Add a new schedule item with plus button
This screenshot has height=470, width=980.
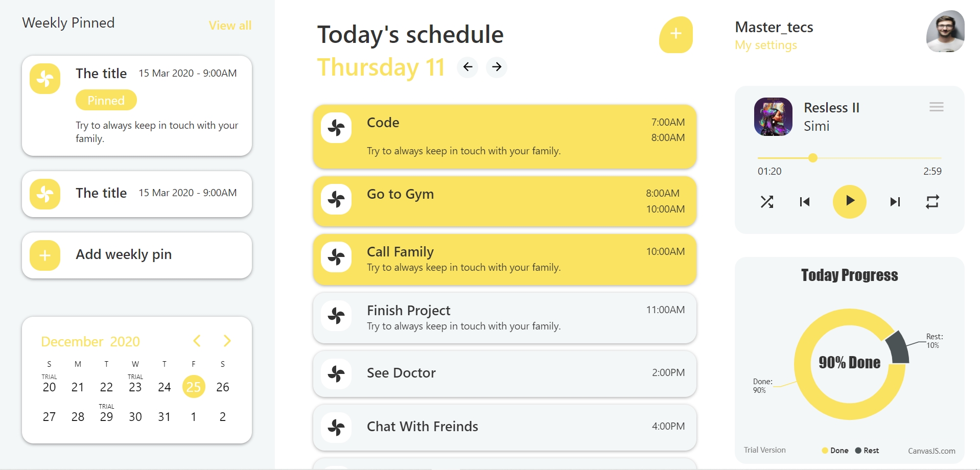[x=675, y=34]
